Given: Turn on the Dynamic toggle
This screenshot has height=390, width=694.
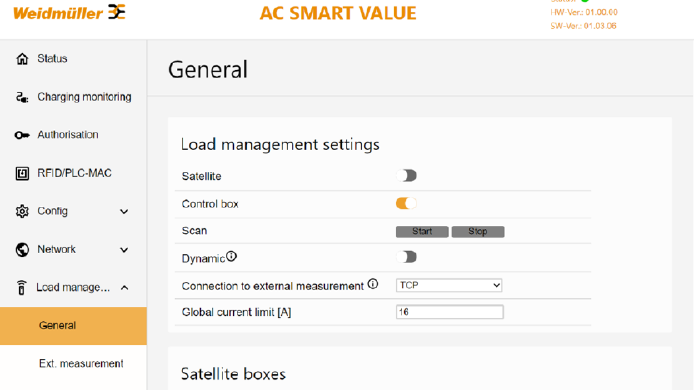Looking at the screenshot, I should point(406,257).
